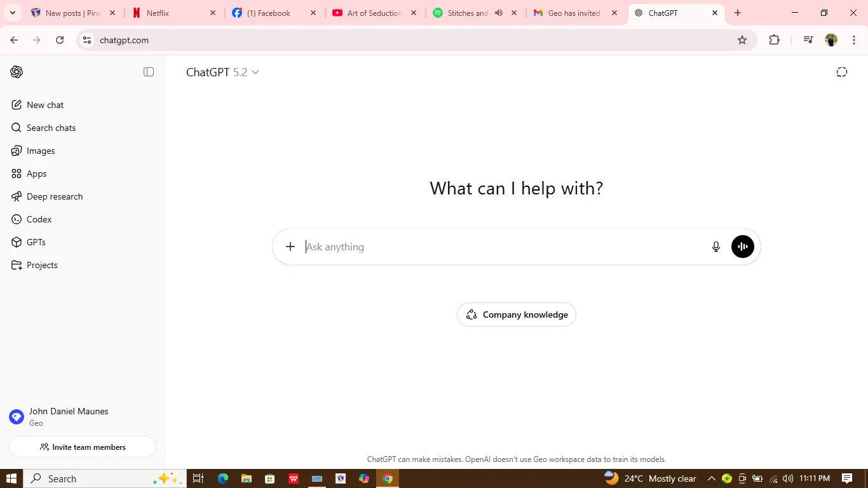
Task: Close the Netflix tab
Action: pyautogui.click(x=213, y=13)
